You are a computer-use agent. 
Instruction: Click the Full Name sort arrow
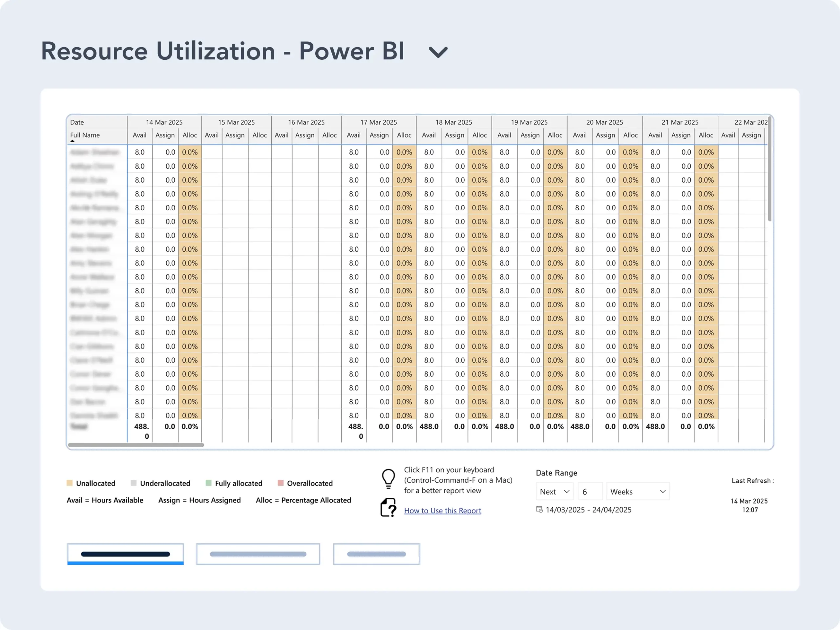[x=72, y=141]
